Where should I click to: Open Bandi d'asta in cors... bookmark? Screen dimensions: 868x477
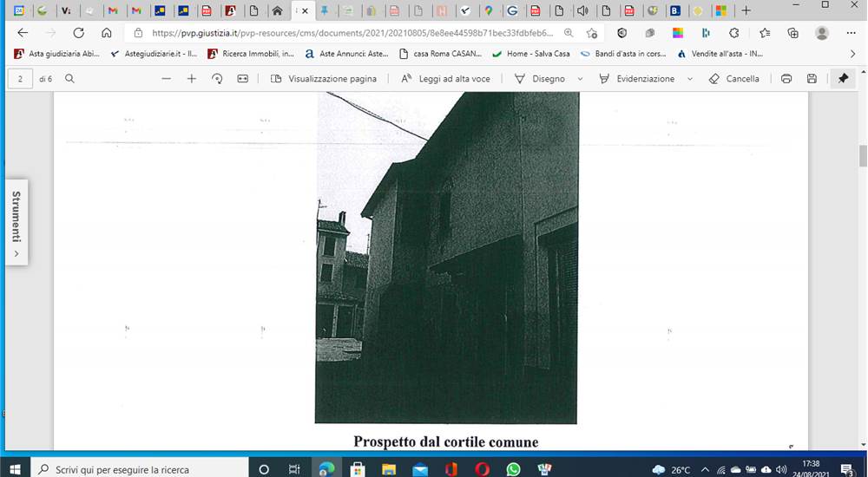624,54
